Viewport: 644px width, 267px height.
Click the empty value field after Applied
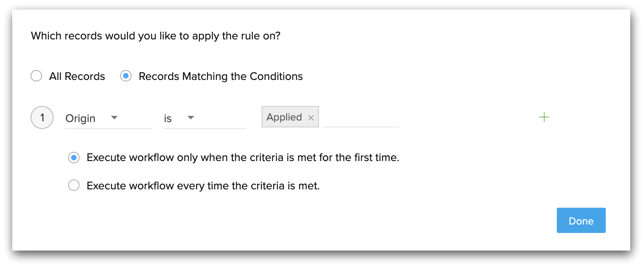[x=361, y=117]
